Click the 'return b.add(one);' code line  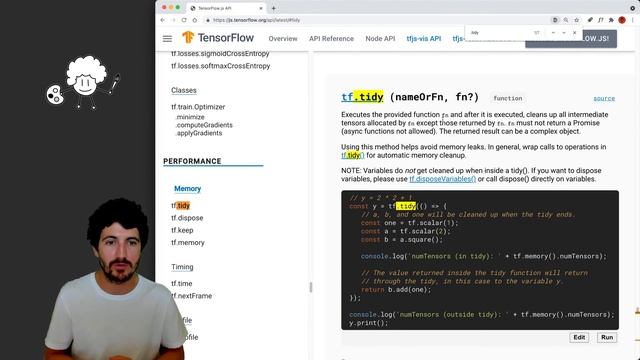tap(396, 290)
